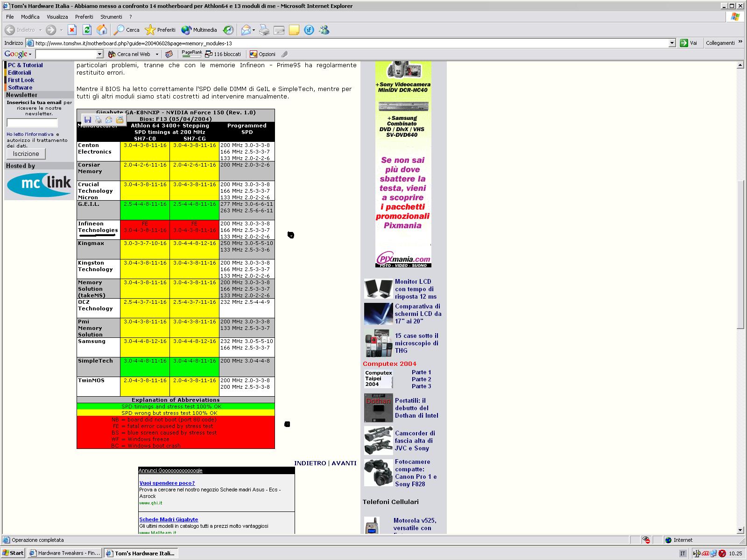747x560 pixels.
Task: Click the newsletter email input field
Action: [32, 123]
